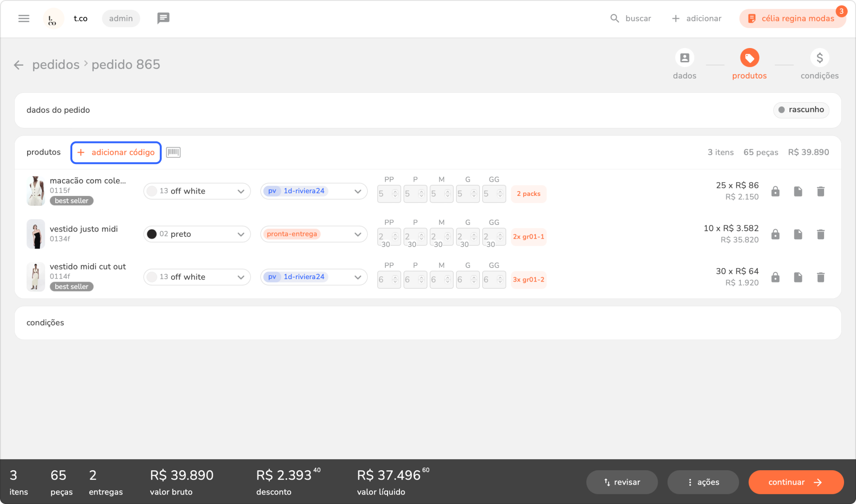The image size is (856, 504).
Task: Open notes for macacão com cole item
Action: coord(798,192)
